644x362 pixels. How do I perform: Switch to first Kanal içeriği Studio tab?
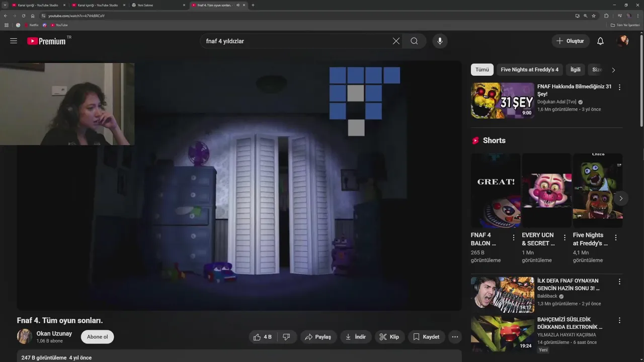click(38, 5)
